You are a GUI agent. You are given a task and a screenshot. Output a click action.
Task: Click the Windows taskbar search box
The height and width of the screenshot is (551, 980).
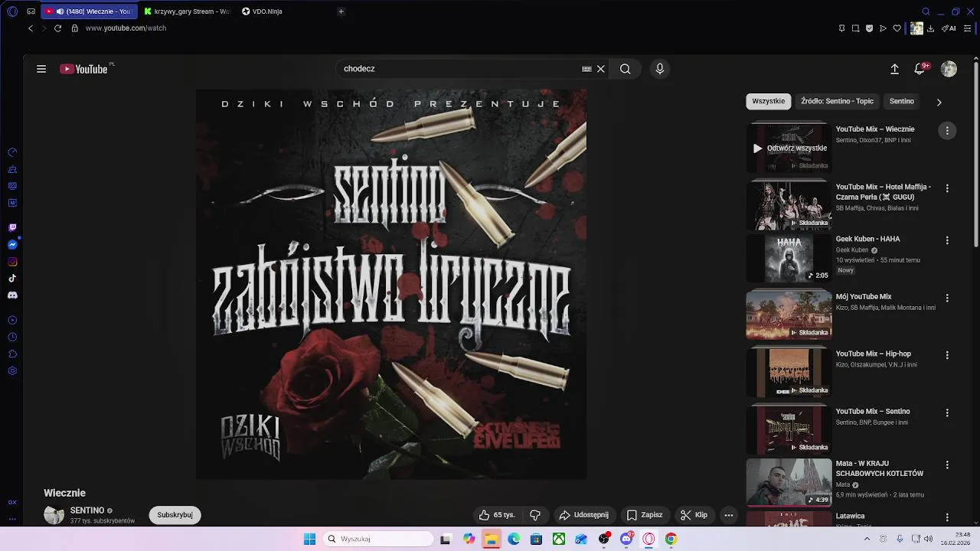point(378,539)
